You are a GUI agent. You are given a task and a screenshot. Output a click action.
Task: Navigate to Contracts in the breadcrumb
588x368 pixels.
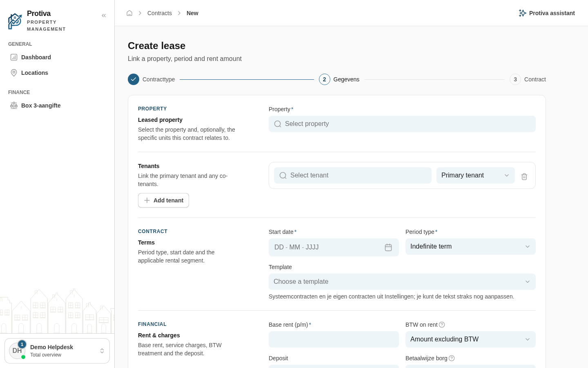click(160, 13)
